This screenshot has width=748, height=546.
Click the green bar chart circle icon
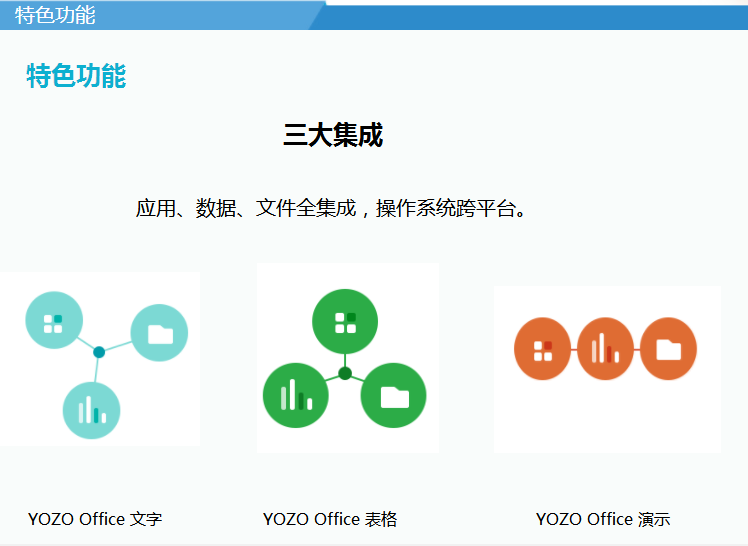coord(296,395)
